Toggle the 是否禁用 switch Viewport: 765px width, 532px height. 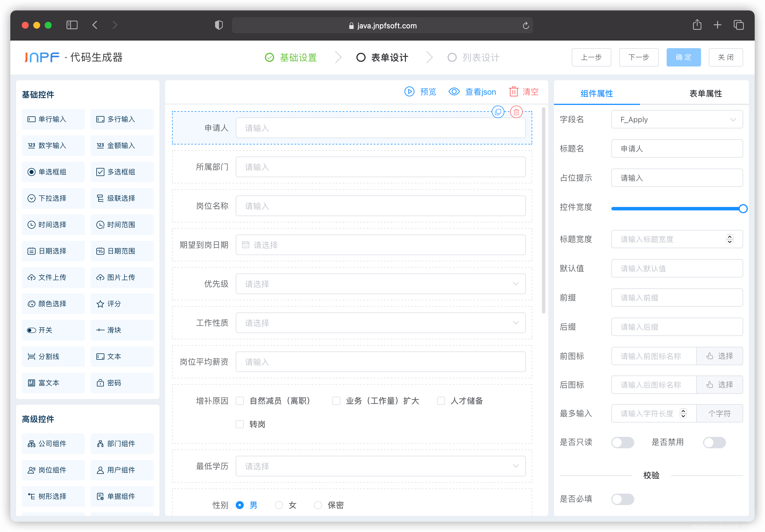click(x=714, y=442)
